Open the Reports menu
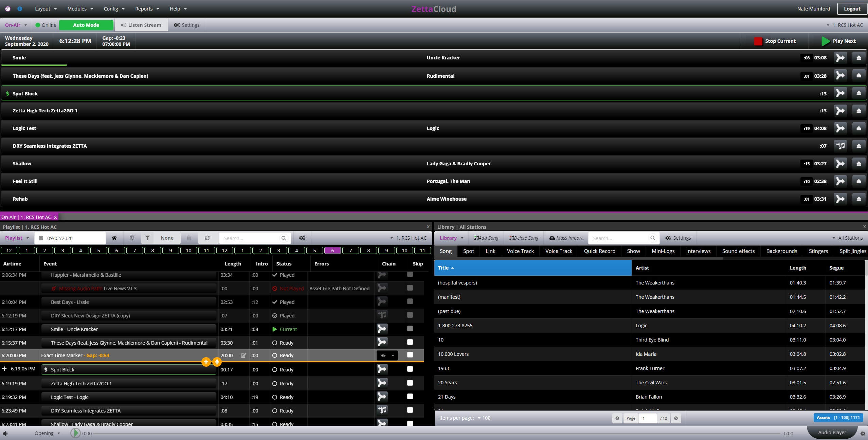This screenshot has width=868, height=440. coord(147,9)
